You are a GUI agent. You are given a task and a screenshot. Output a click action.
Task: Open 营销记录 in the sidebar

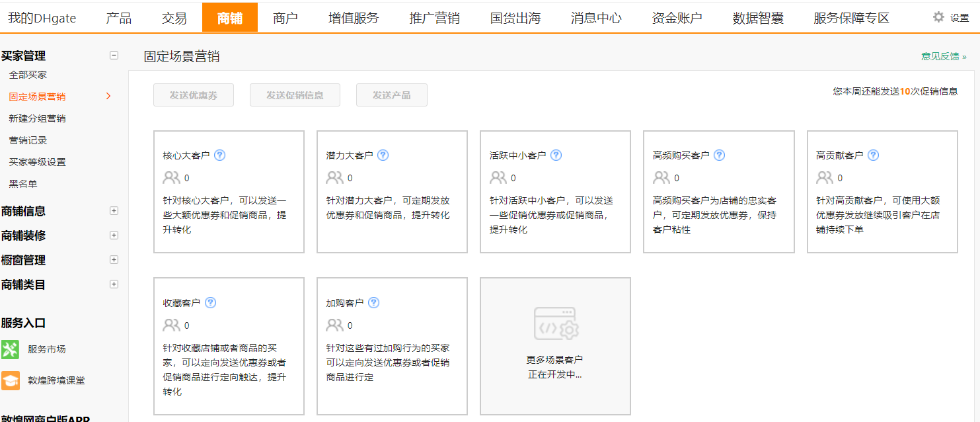click(28, 140)
